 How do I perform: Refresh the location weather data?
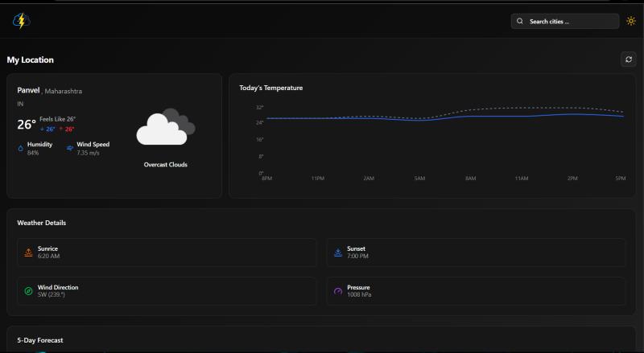point(628,60)
